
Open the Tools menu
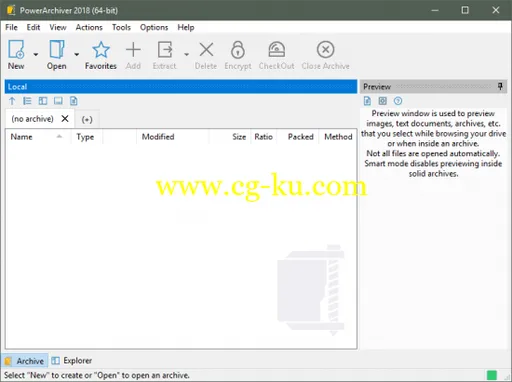point(121,27)
